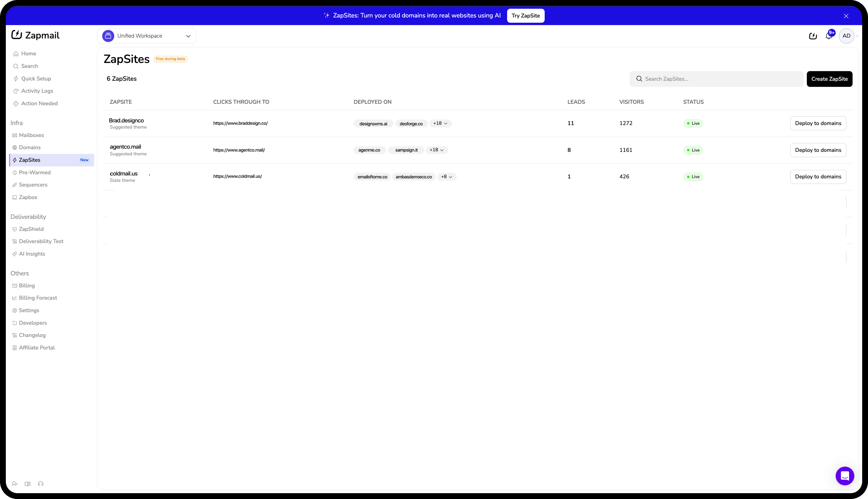868x499 pixels.
Task: Open https://www.braddesign.co/ link
Action: (x=240, y=123)
